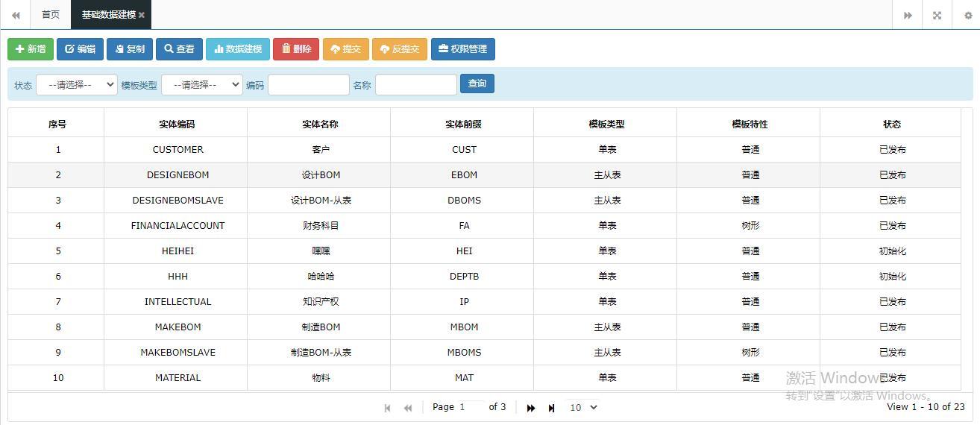Image resolution: width=980 pixels, height=425 pixels.
Task: Click the DEPTB prefix cell
Action: (x=464, y=277)
